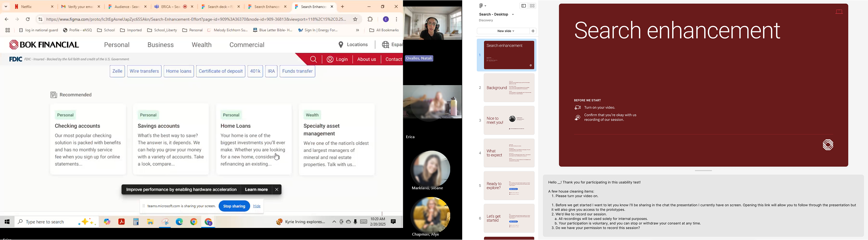Viewport: 868px width, 240px height.
Task: Toggle single slide view with sidebar
Action: (x=523, y=6)
